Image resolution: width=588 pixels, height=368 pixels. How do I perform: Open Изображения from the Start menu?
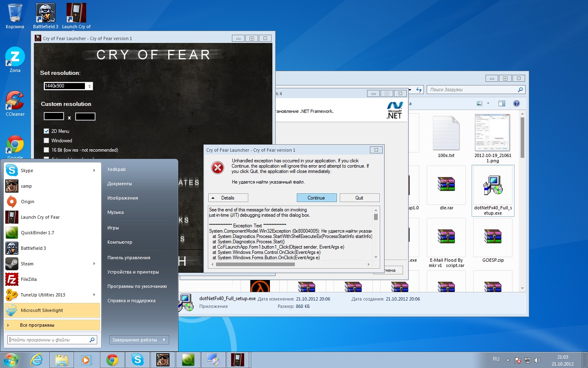click(122, 198)
